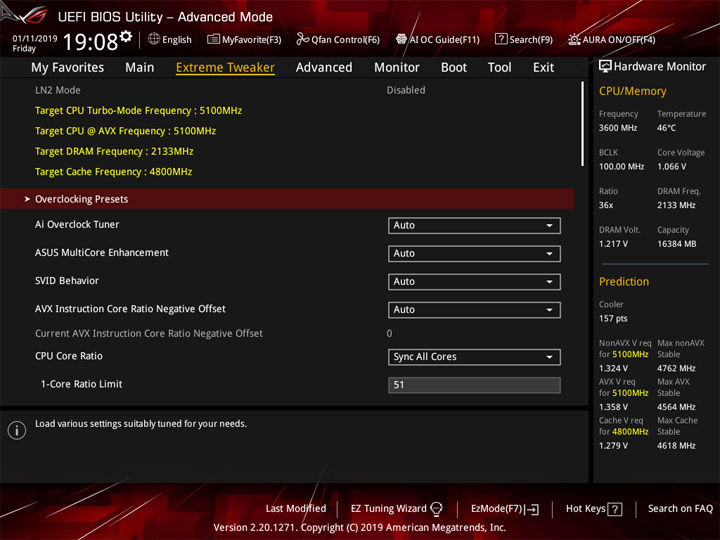Click the LN2 Mode Disabled value
The height and width of the screenshot is (540, 720).
click(x=406, y=90)
